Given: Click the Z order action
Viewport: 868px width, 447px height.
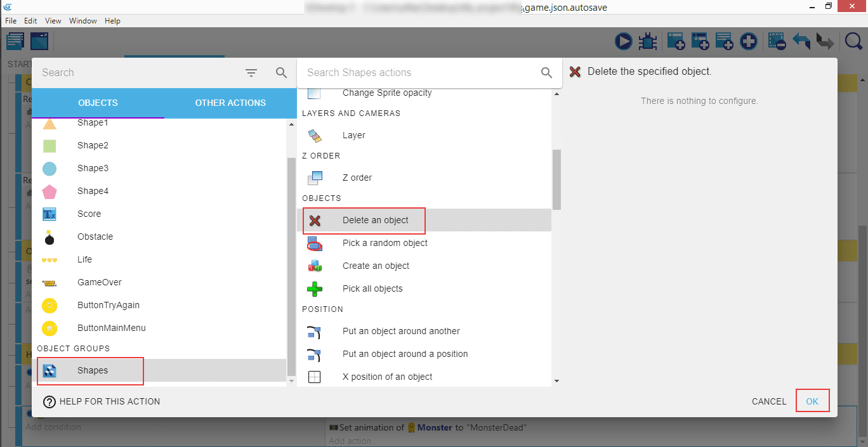Looking at the screenshot, I should point(357,178).
